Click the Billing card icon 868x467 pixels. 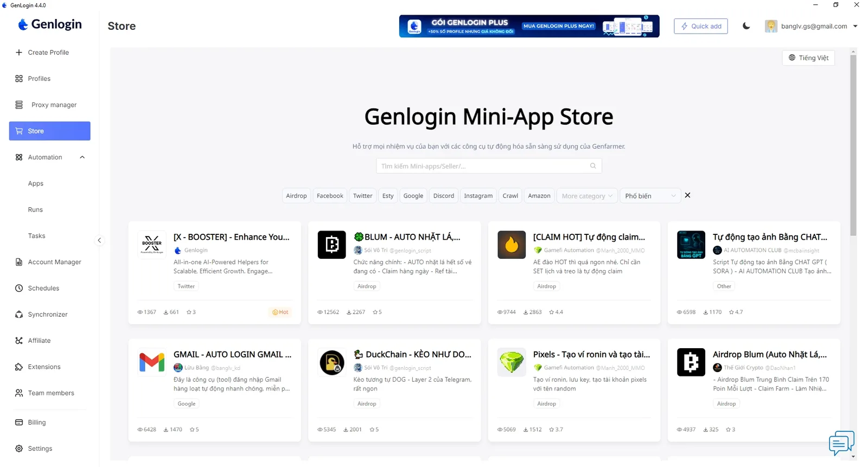[x=19, y=423]
